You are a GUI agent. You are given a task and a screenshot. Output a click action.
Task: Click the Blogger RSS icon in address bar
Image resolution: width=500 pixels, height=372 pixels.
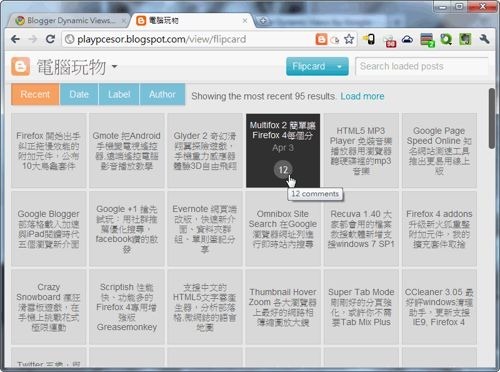point(321,39)
